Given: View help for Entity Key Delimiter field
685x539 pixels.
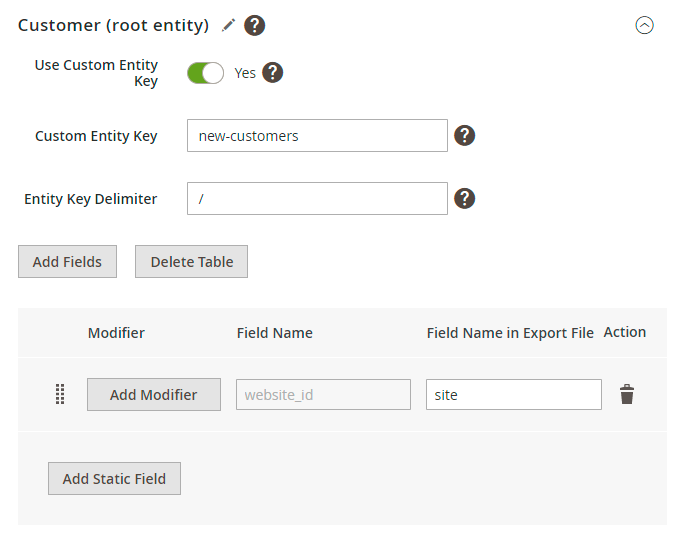Looking at the screenshot, I should click(464, 198).
